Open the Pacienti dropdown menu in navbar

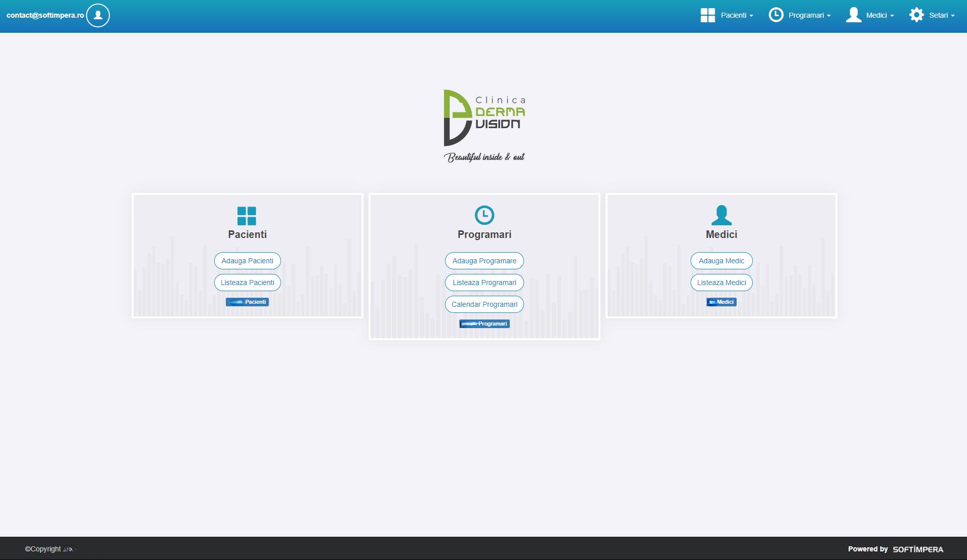click(737, 15)
